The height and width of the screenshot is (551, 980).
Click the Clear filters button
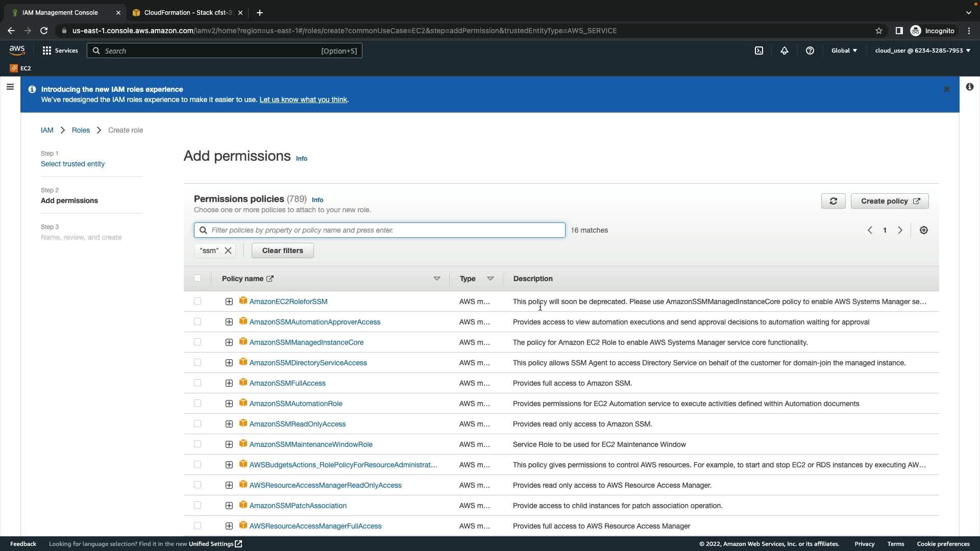282,251
